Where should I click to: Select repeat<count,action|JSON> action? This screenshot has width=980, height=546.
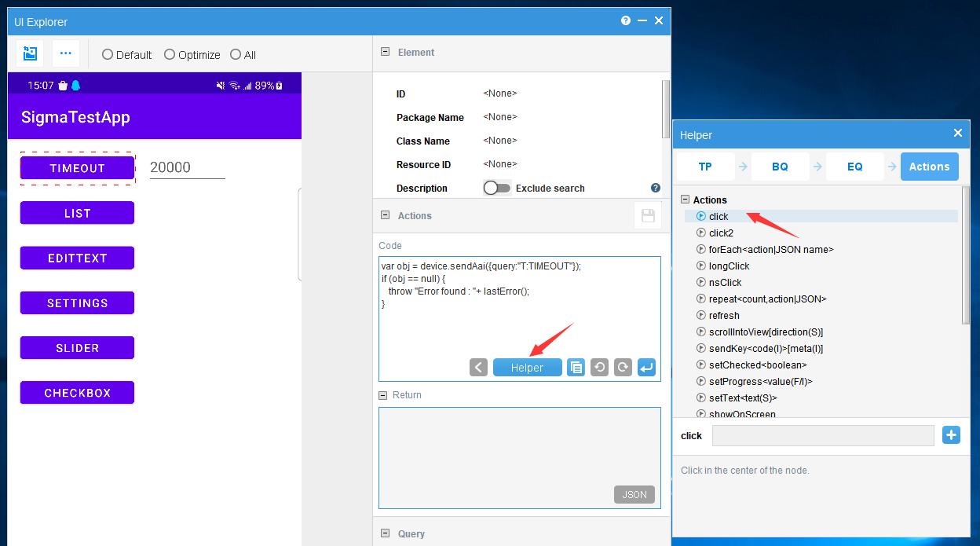768,299
